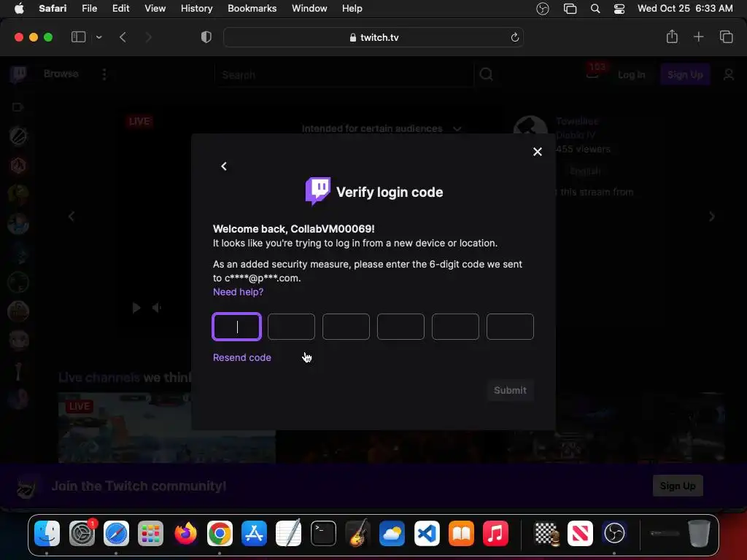Click the Safari address bar showing twitch.tv
The image size is (747, 560).
tap(373, 37)
